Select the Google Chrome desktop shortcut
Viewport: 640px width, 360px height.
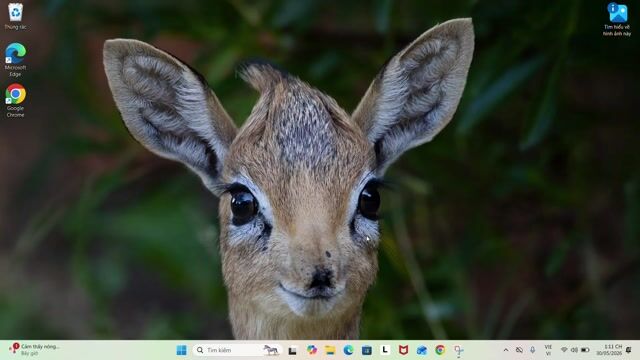pos(15,100)
